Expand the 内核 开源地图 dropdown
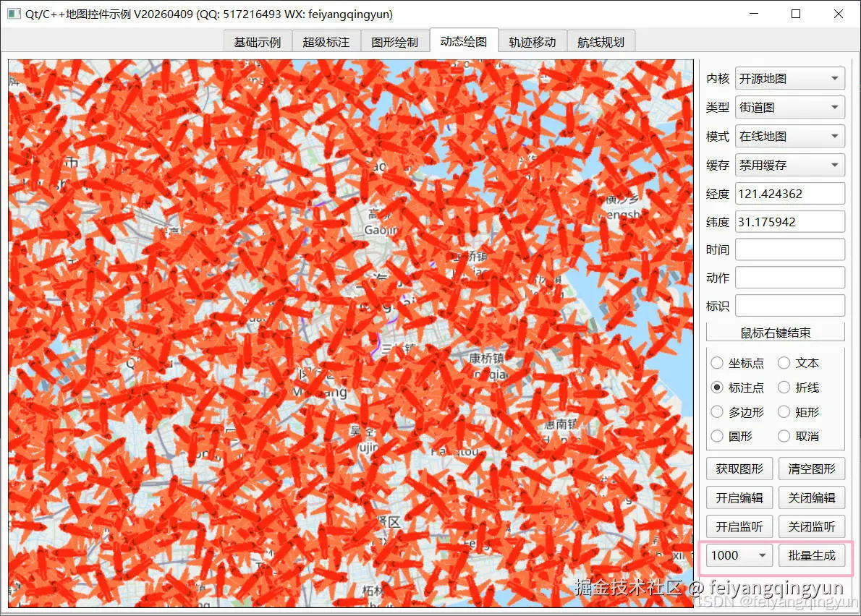This screenshot has width=861, height=616. (789, 78)
